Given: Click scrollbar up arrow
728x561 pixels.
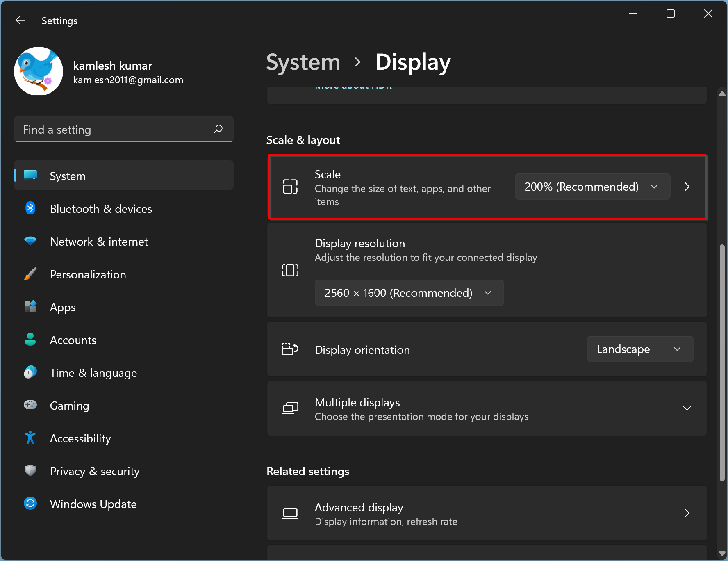Looking at the screenshot, I should point(722,93).
